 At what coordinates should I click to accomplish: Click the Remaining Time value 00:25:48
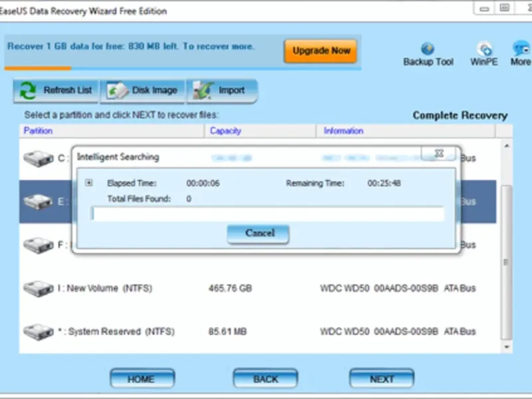point(384,184)
